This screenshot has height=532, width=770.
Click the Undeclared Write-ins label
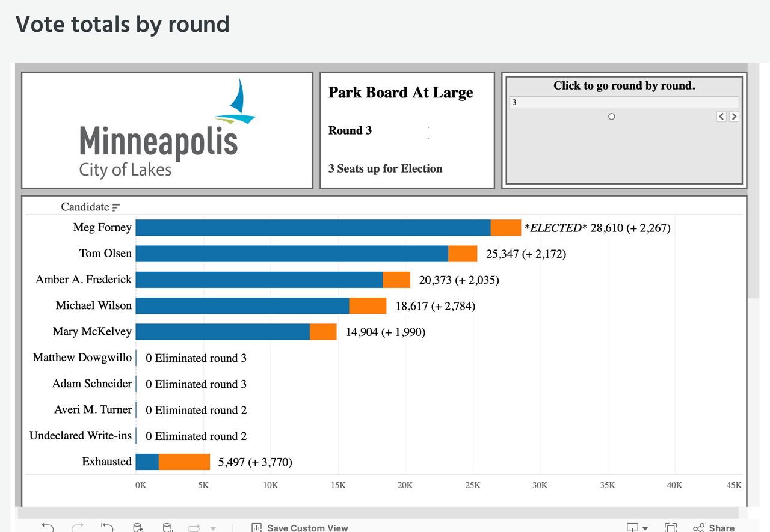[x=81, y=436]
